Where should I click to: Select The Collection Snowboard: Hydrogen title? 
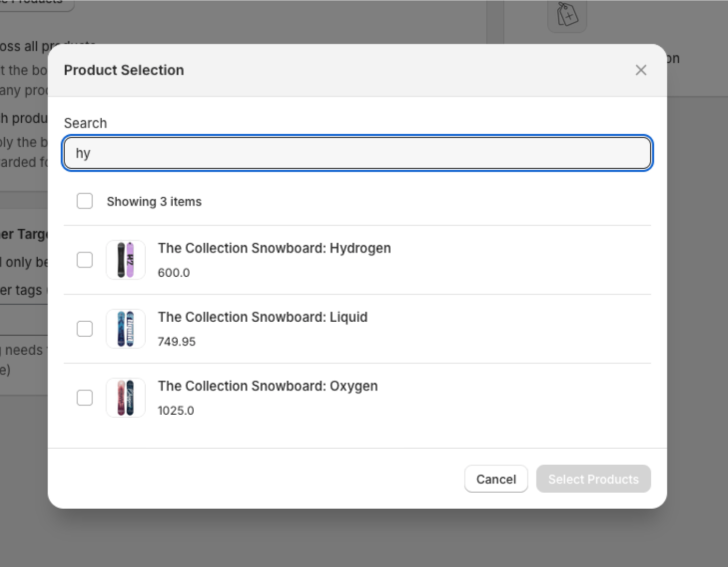pos(274,248)
